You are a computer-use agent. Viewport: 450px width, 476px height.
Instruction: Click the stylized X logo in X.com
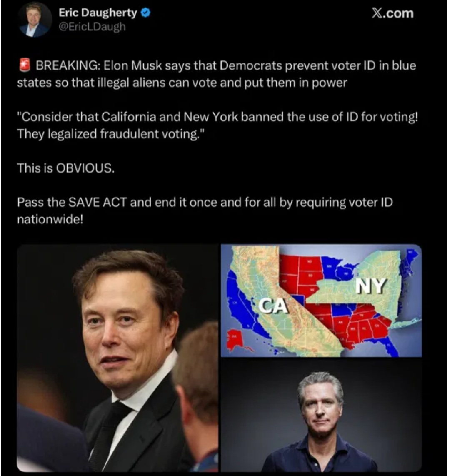coord(377,13)
